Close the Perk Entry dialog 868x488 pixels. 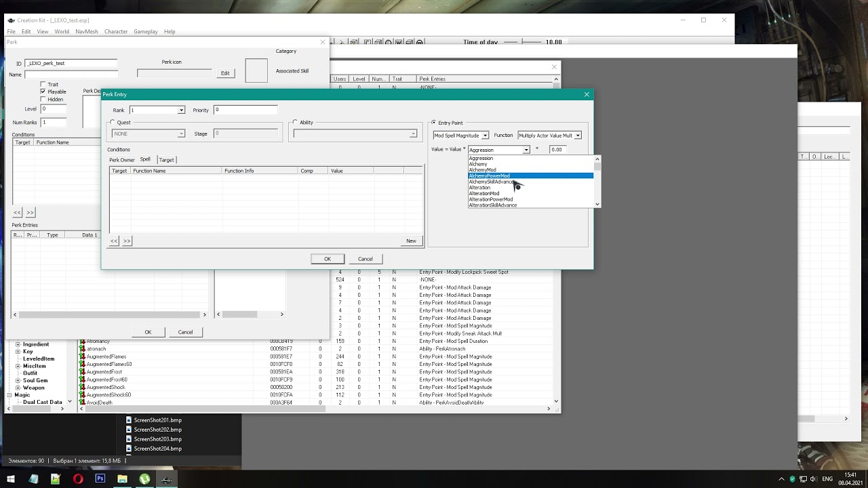[x=587, y=94]
